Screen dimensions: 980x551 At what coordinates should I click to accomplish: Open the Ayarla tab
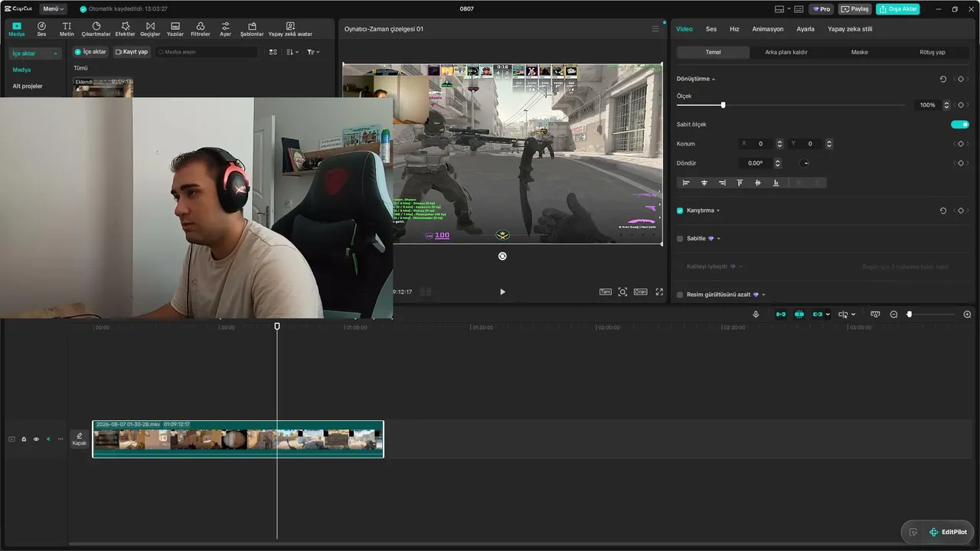click(805, 29)
